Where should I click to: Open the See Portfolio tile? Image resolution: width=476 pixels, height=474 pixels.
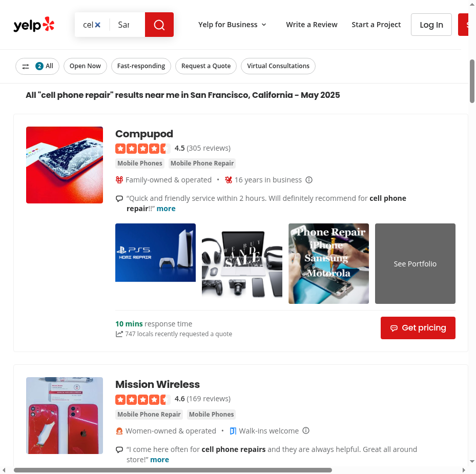(415, 263)
